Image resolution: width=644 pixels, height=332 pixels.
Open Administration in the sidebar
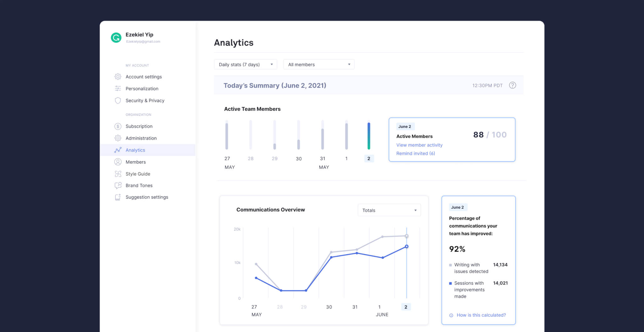click(x=141, y=138)
